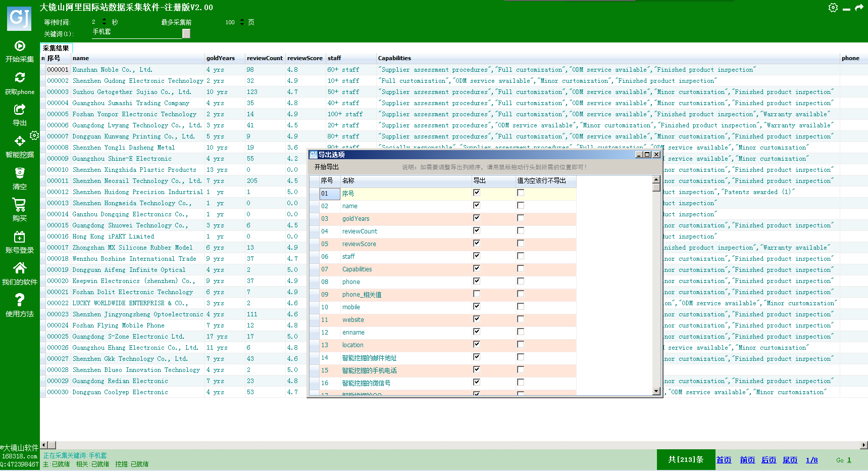
Task: Enable export checkbox for phone_相关值
Action: coord(476,294)
